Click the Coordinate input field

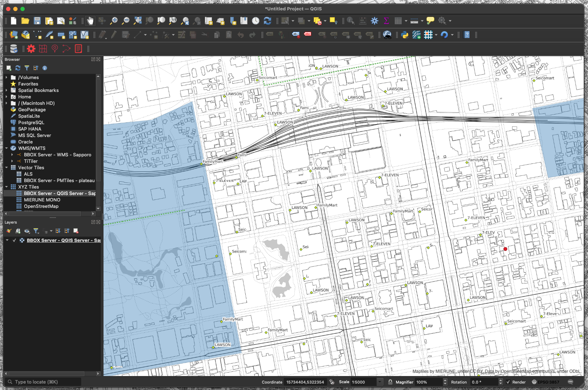[x=305, y=382]
